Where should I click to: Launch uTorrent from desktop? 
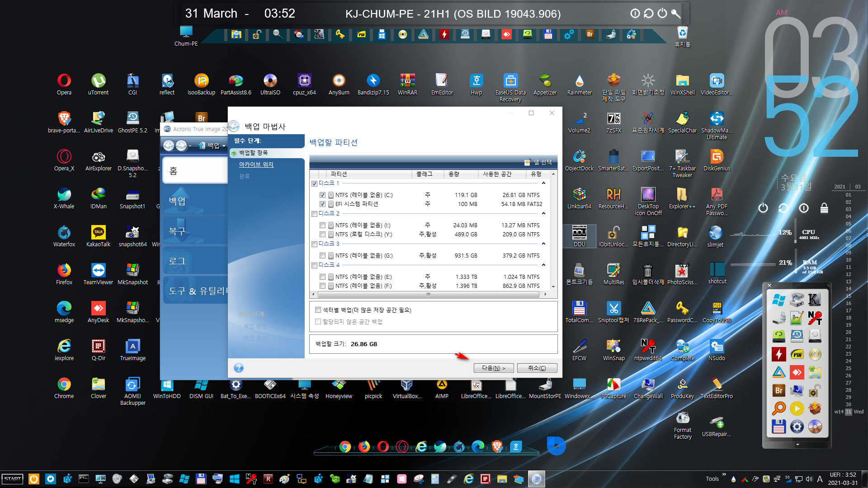point(98,84)
